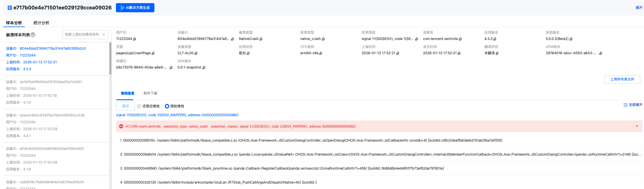Image resolution: width=644 pixels, height=189 pixels.
Task: Expand all stack frames via 全部展开
Action: pyautogui.click(x=633, y=105)
